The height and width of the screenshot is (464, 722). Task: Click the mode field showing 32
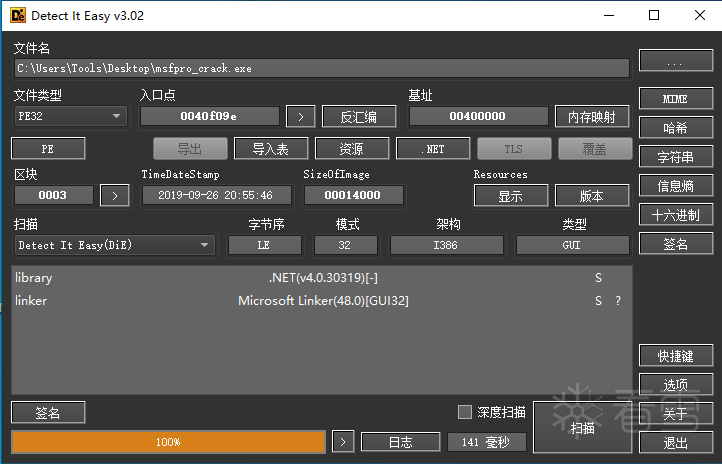345,245
